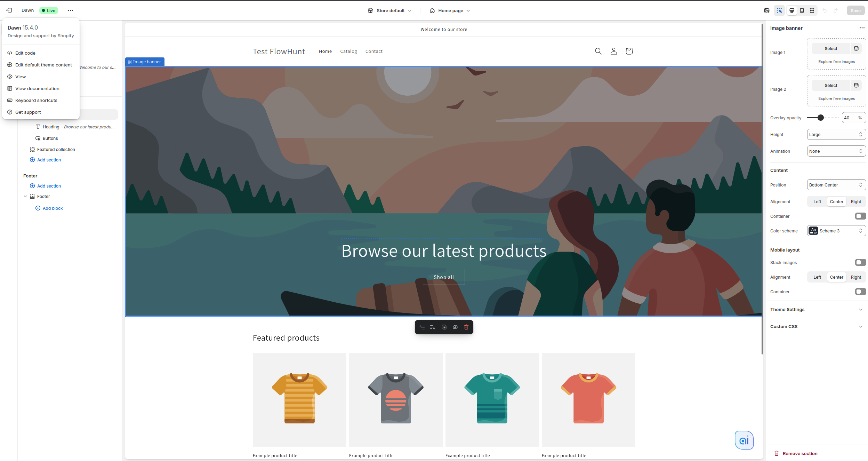Enable the Container toggle under Content
Screen dimensions: 868x461
861,216
